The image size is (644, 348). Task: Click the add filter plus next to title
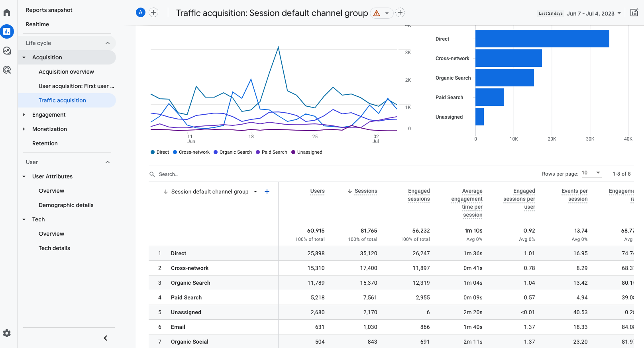tap(400, 13)
